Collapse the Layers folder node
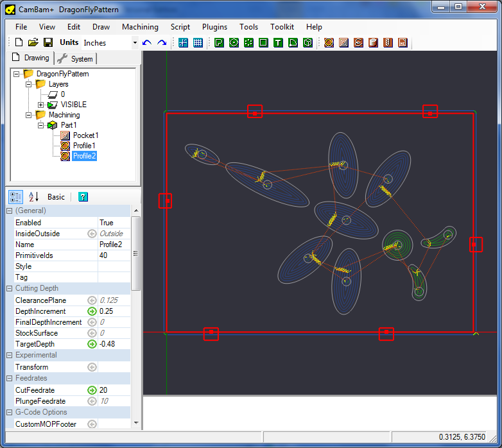The width and height of the screenshot is (502, 448). tap(28, 84)
